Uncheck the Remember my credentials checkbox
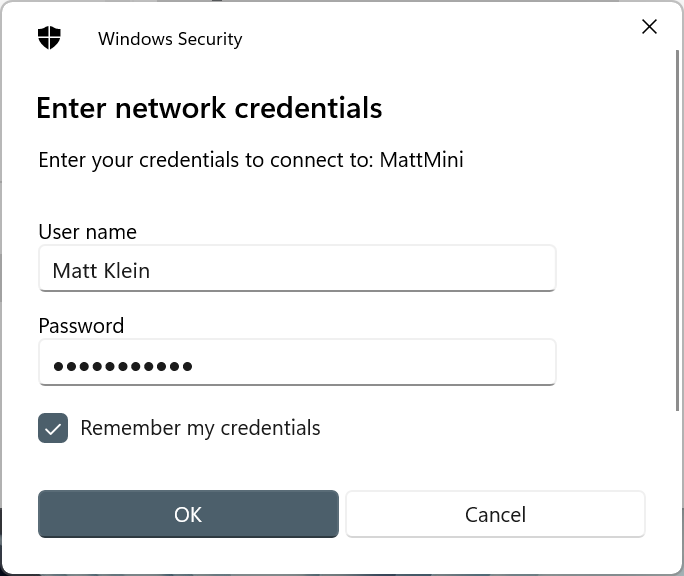The width and height of the screenshot is (684, 576). 53,428
